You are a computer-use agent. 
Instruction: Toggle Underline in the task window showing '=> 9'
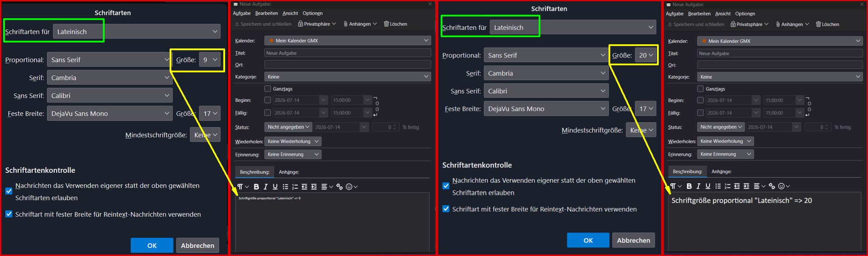[275, 187]
